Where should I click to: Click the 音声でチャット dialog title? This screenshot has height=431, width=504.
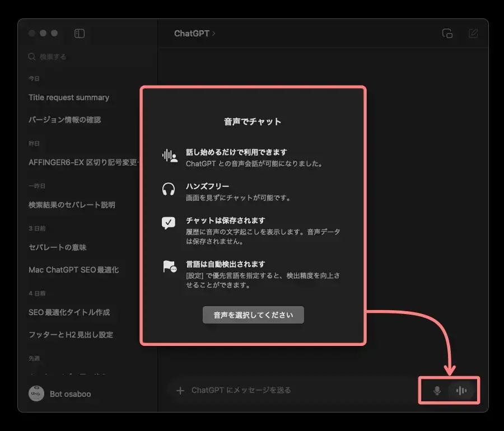coord(253,121)
